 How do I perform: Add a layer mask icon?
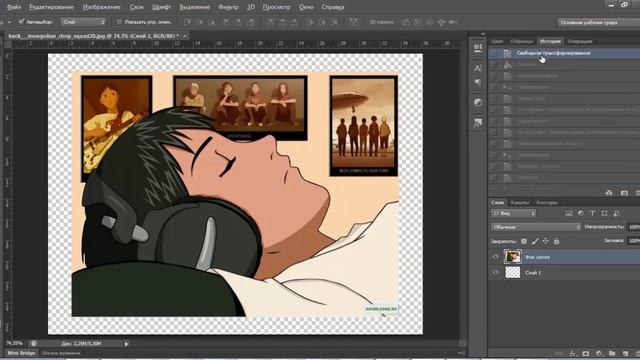586,353
